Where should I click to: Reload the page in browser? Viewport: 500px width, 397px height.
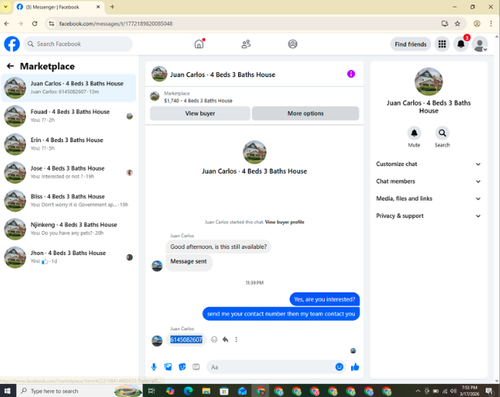coord(35,24)
